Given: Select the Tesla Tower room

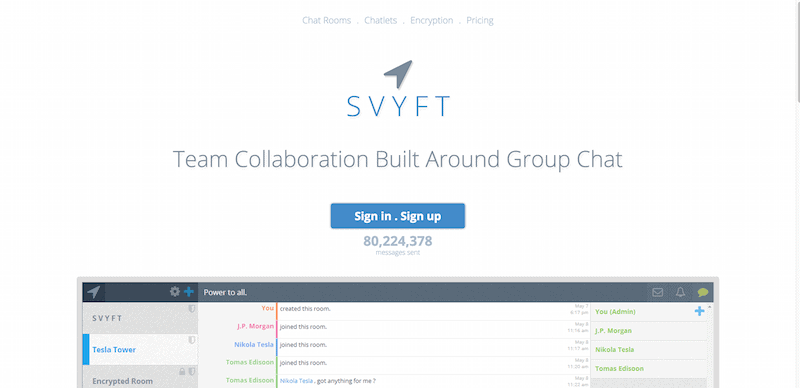Looking at the screenshot, I should pyautogui.click(x=140, y=350).
